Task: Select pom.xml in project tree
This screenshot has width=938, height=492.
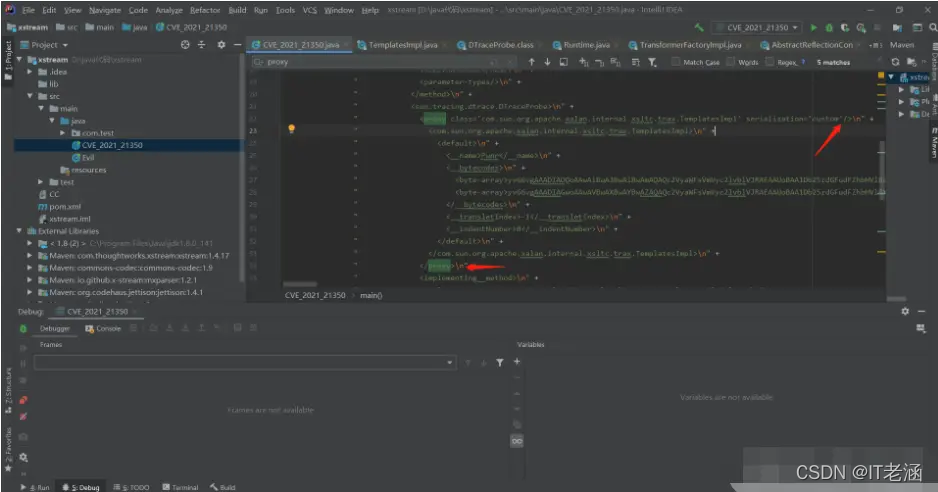Action: [x=60, y=206]
